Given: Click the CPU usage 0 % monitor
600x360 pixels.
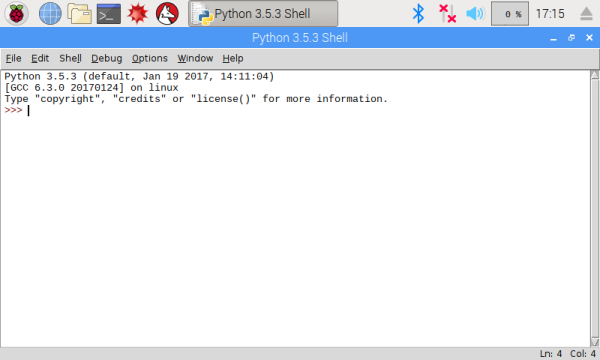Looking at the screenshot, I should (x=510, y=14).
